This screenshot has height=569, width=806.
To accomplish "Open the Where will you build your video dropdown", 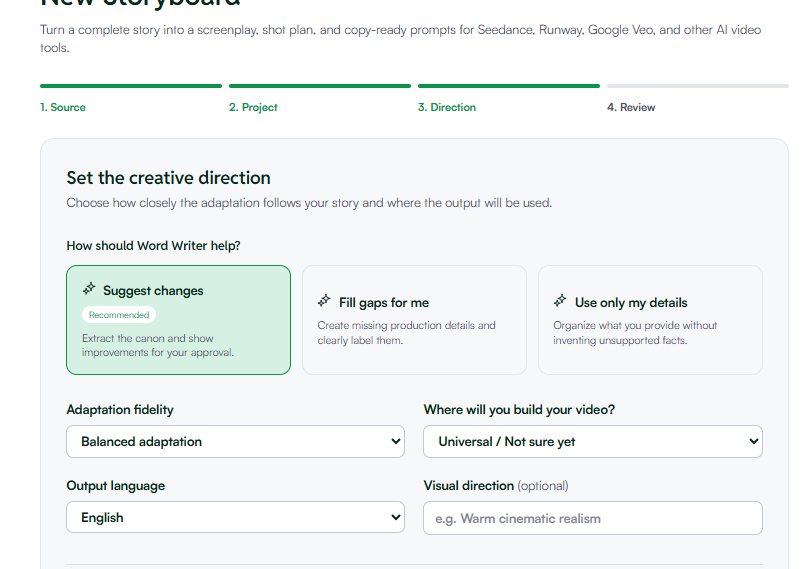I will (x=593, y=442).
